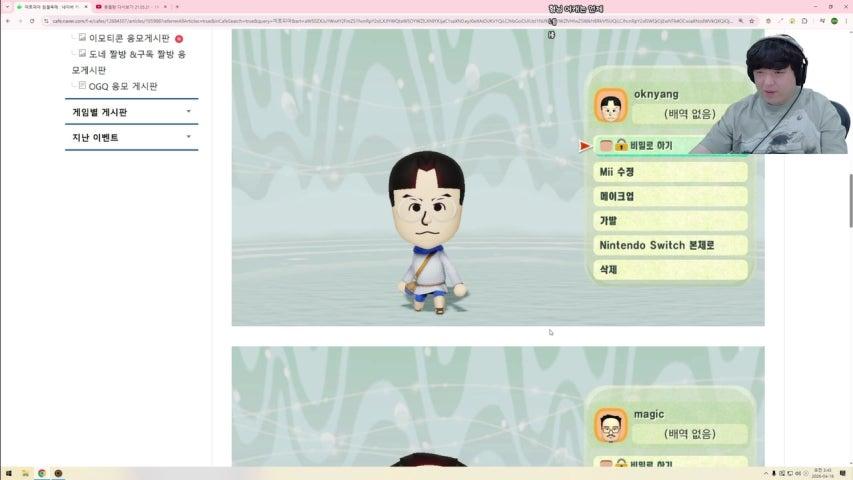
Task: Expand the 게임별 게시판 section
Action: coord(132,112)
